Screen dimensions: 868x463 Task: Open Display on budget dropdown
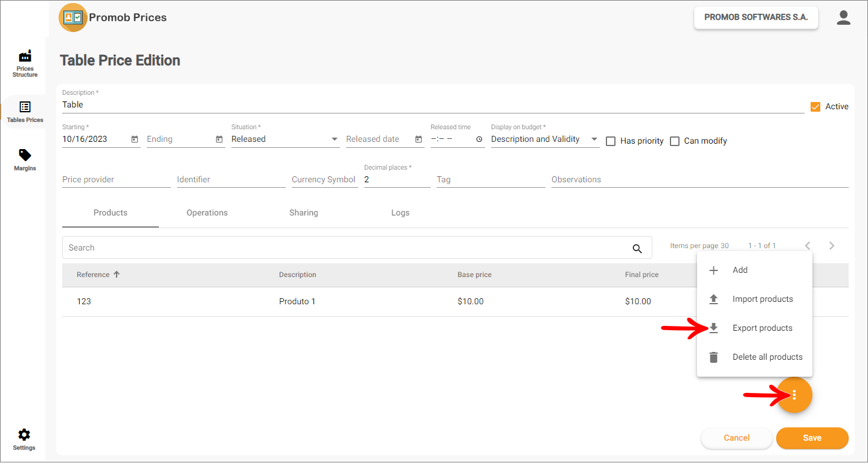545,139
